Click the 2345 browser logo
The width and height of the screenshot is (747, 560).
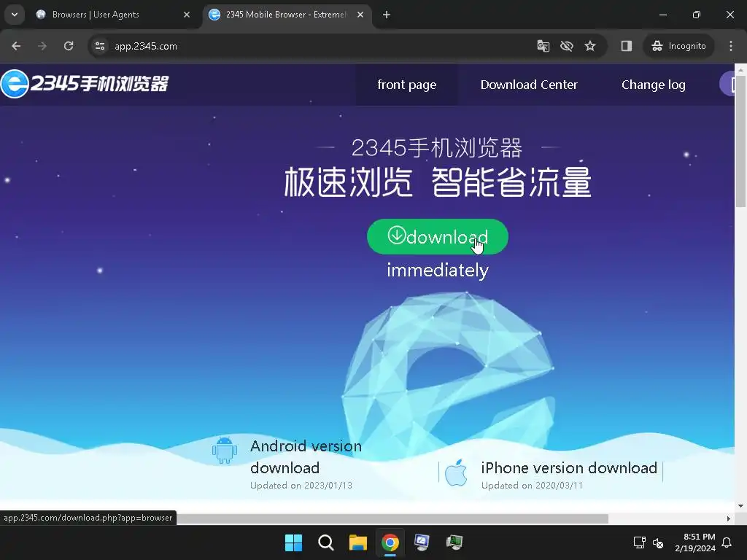[85, 83]
